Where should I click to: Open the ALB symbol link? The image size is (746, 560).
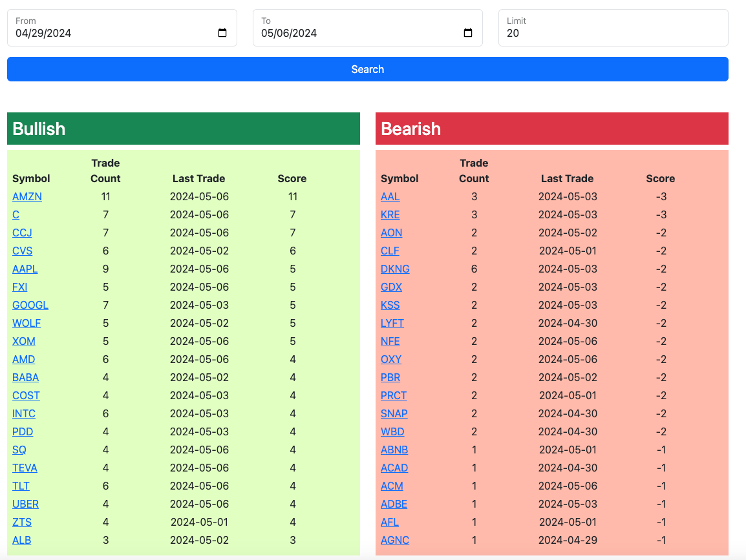pos(21,540)
